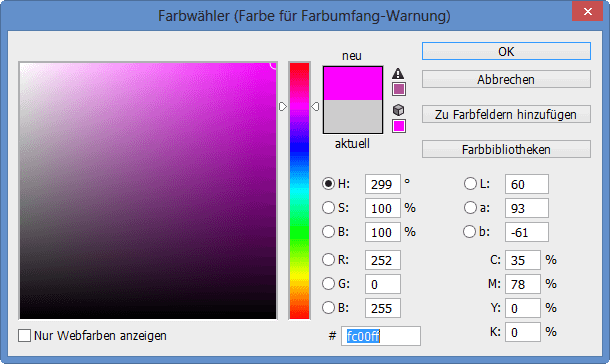Viewport: 610px width, 364px height.
Task: Click the hex field containing fc00ff
Action: point(381,336)
